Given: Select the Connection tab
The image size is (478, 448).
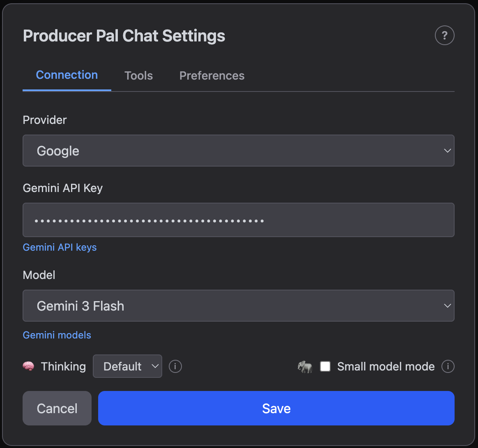Looking at the screenshot, I should [x=67, y=75].
